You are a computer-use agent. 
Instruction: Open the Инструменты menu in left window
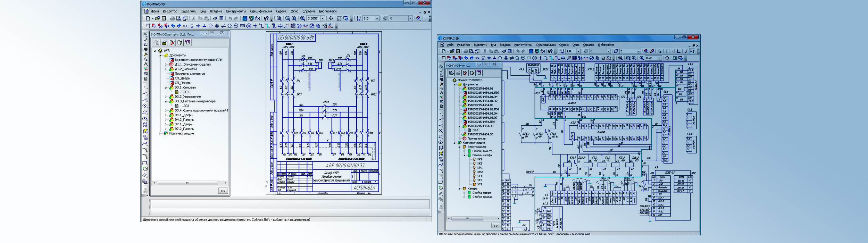(x=236, y=11)
